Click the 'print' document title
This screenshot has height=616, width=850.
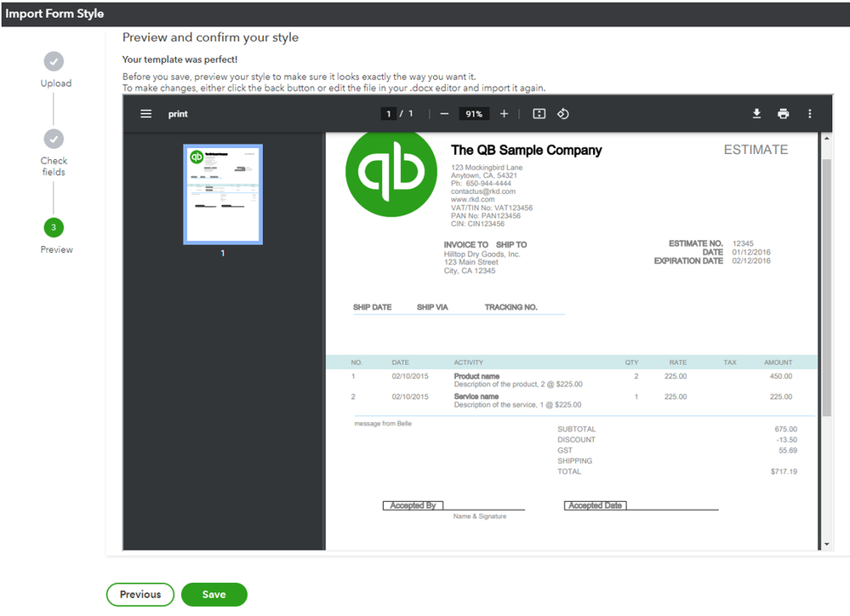coord(178,114)
